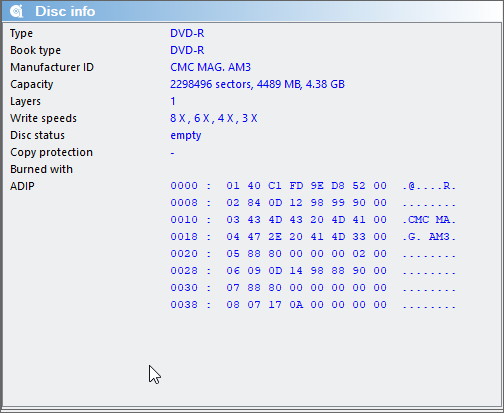This screenshot has height=413, width=504.
Task: Click the Manufacturer ID label
Action: (52, 67)
